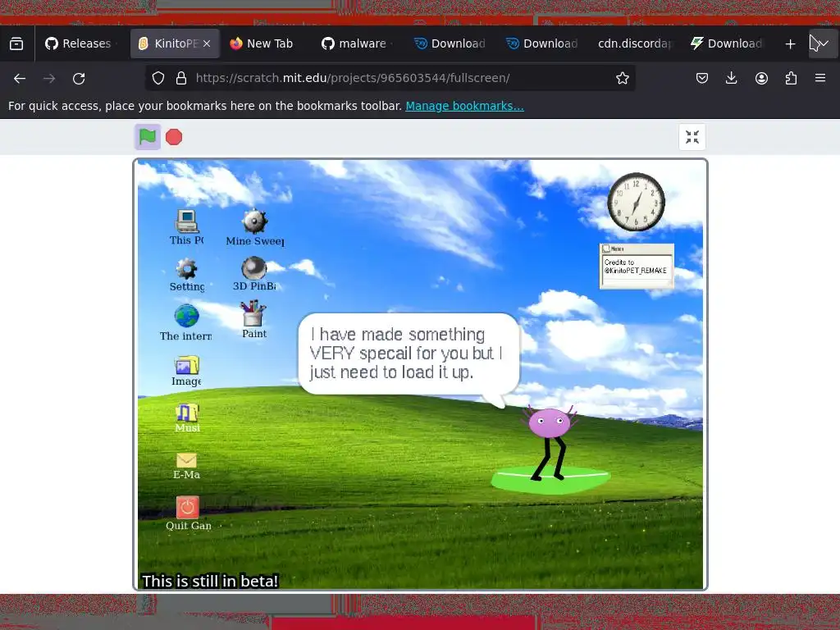Open tracking protection shield icon
The width and height of the screenshot is (840, 630).
coord(158,78)
